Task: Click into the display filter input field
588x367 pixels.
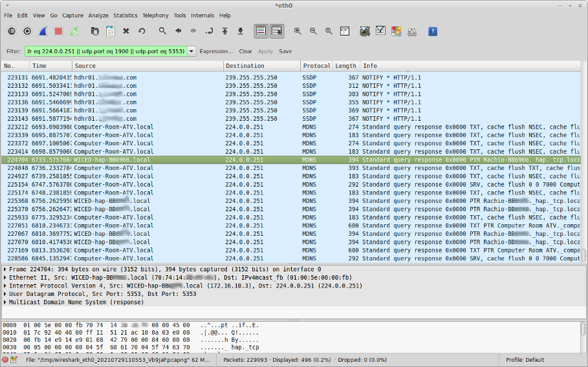Action: tap(105, 51)
